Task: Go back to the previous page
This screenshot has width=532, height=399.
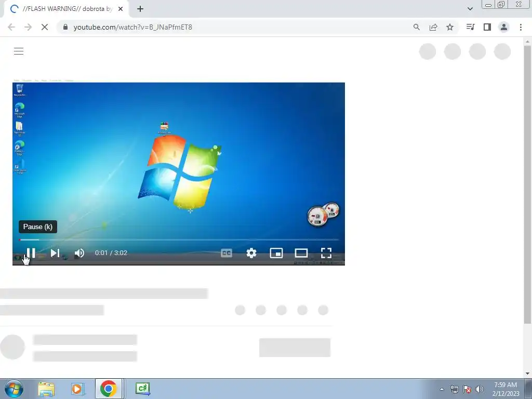Action: pyautogui.click(x=11, y=27)
